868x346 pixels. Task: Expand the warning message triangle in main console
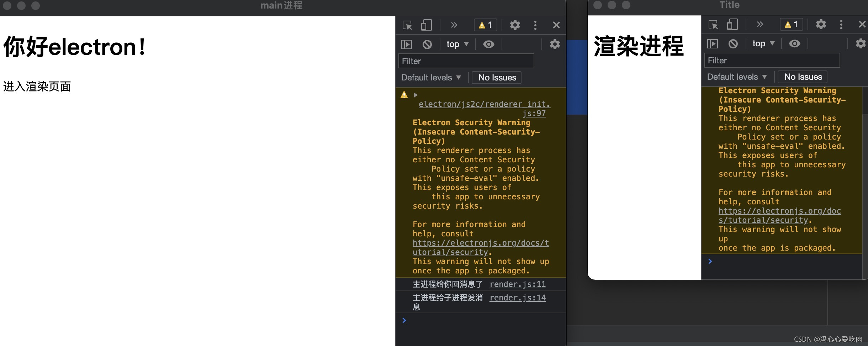point(416,95)
